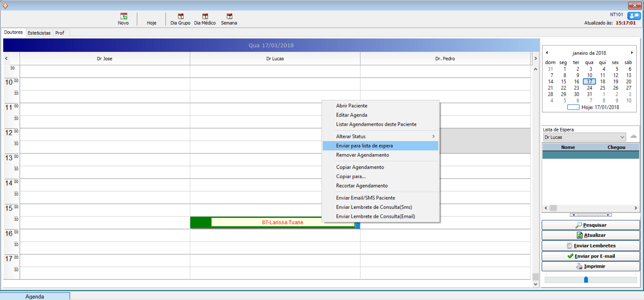This screenshot has width=644, height=300.
Task: Adjust the blue zoom slider handle
Action: 586,279
